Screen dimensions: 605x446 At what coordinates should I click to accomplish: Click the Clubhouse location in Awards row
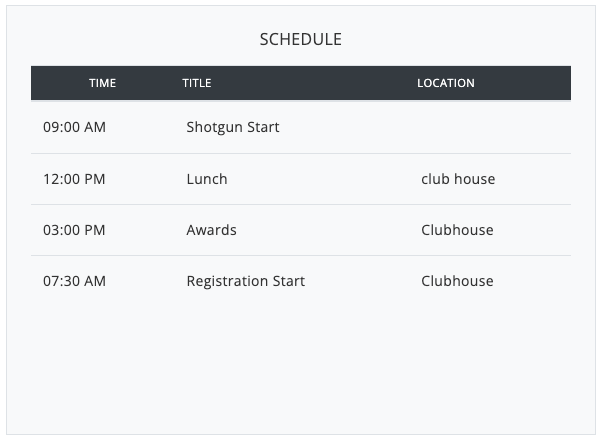click(x=457, y=230)
